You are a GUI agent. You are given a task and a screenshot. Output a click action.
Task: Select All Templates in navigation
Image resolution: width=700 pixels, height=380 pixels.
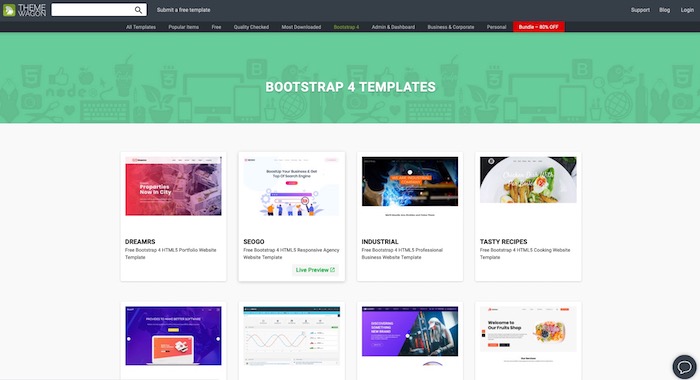[141, 27]
